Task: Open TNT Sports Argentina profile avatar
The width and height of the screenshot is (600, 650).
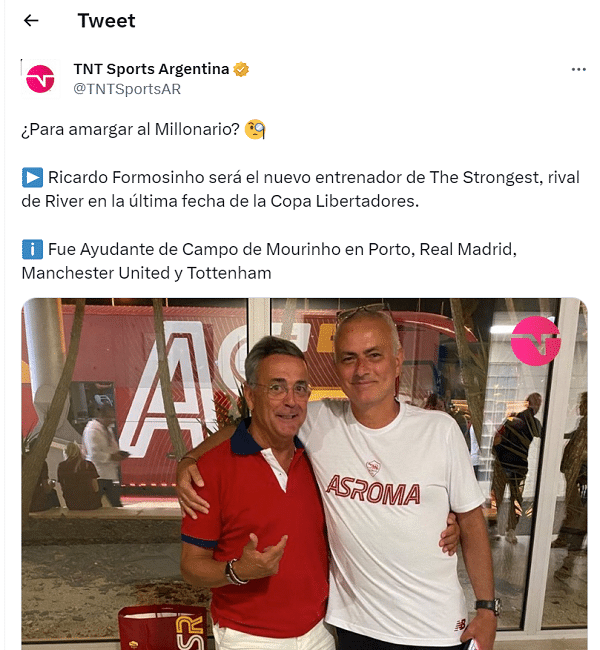Action: click(40, 79)
